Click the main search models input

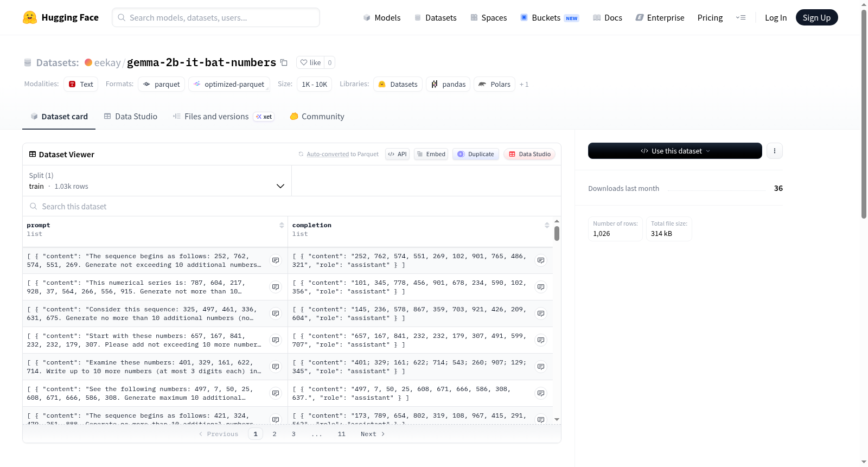pos(216,17)
